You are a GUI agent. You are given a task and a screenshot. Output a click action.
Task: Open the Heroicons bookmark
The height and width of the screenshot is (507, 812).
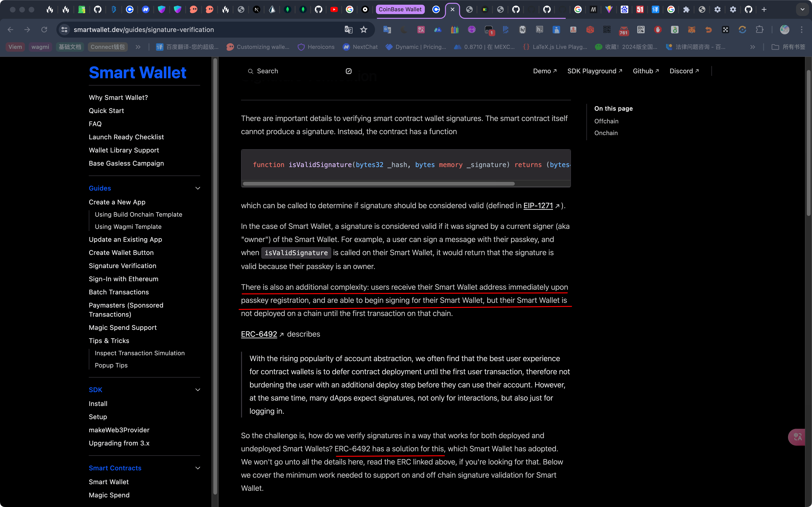click(x=316, y=47)
